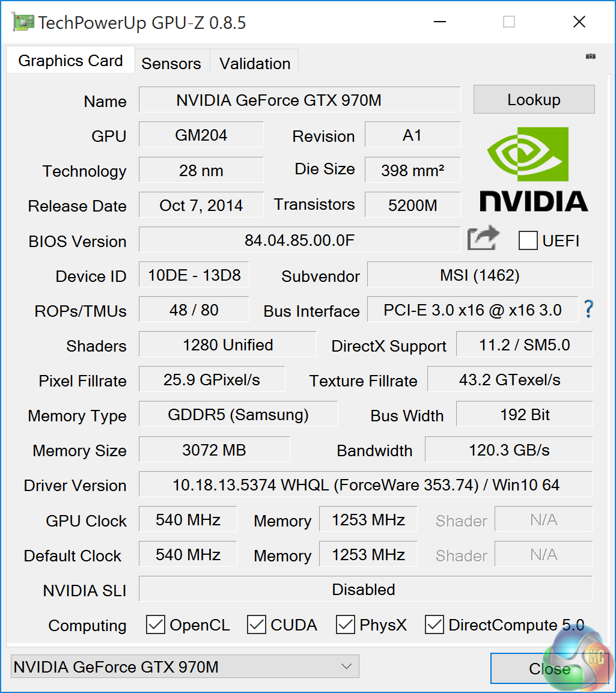
Task: Click the 'NVIDIA SLI' label
Action: coord(84,590)
